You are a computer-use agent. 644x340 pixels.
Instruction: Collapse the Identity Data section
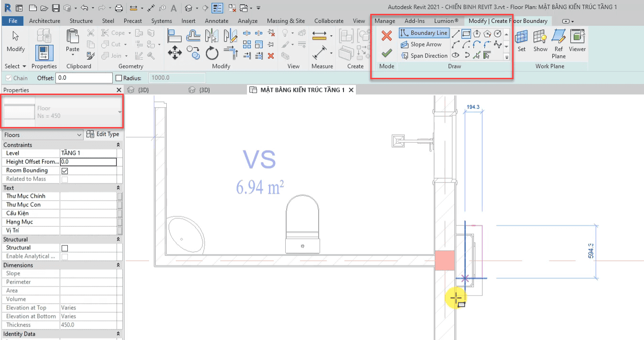tap(118, 334)
